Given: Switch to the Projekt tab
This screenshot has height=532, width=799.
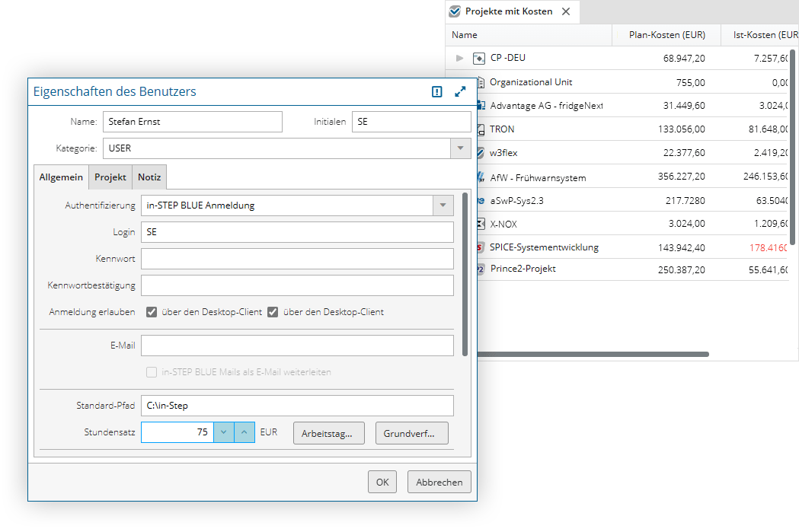Looking at the screenshot, I should [x=110, y=177].
